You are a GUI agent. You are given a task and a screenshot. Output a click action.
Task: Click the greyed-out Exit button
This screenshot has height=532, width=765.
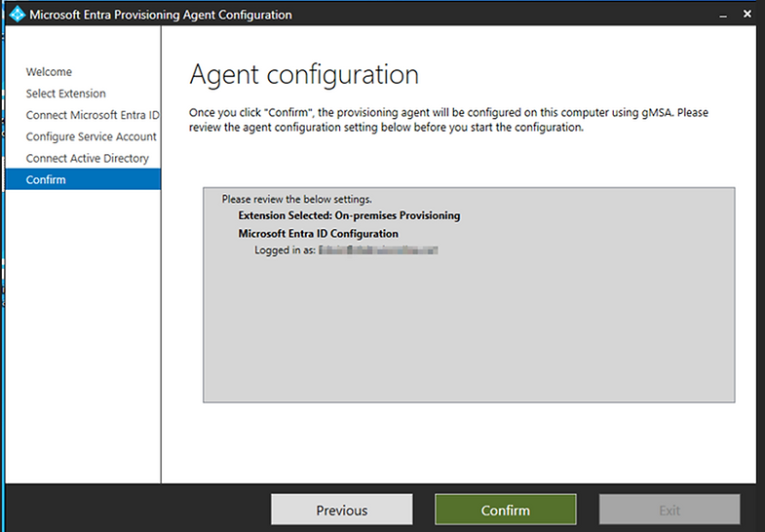[x=669, y=510]
